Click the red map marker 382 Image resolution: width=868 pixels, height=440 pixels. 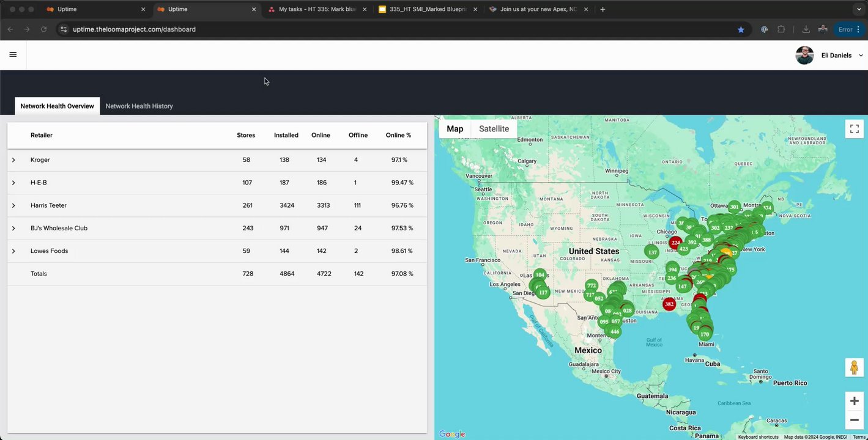coord(669,304)
